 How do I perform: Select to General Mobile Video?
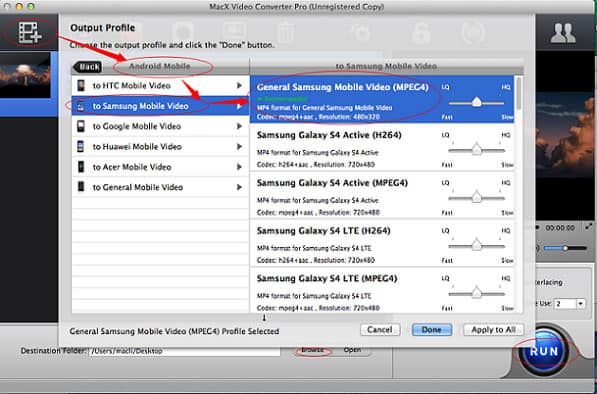[x=160, y=187]
